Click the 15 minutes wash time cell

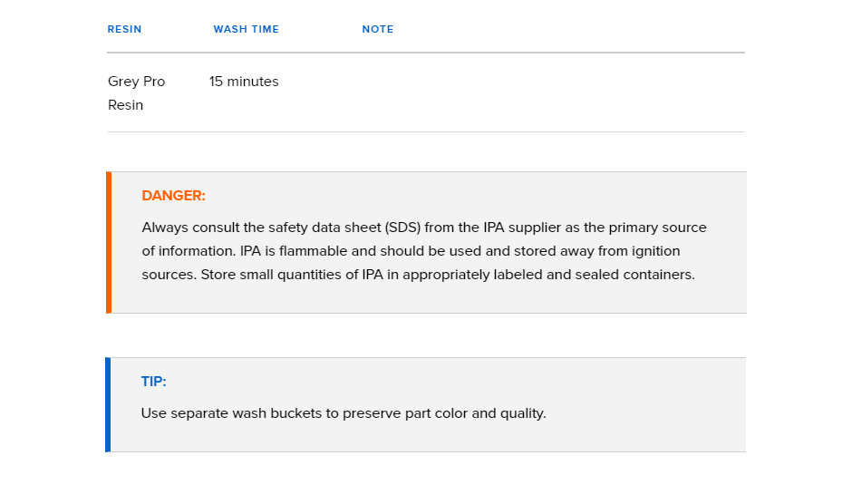click(244, 82)
